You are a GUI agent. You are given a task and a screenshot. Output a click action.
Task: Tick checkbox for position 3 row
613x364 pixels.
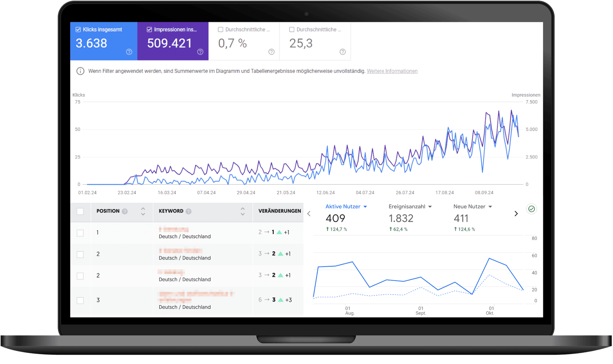point(80,300)
